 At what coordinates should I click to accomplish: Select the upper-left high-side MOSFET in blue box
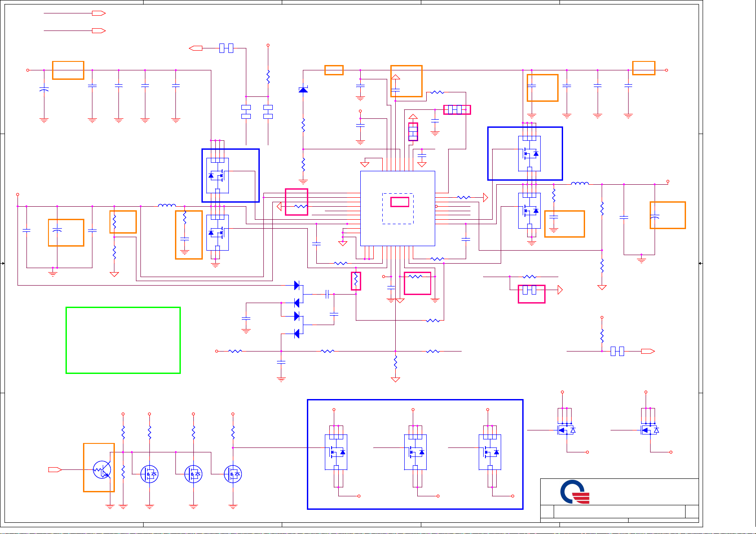218,175
